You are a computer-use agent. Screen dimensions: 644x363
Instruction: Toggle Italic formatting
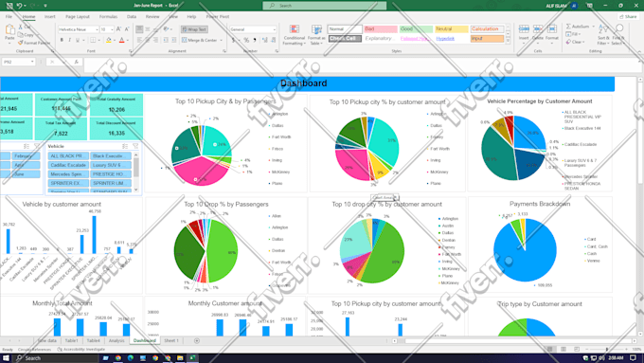69,40
